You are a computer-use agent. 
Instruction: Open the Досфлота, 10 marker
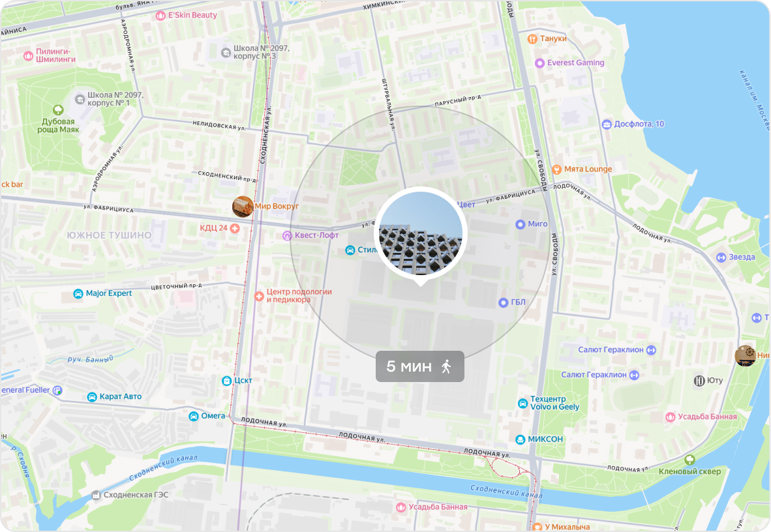(607, 125)
